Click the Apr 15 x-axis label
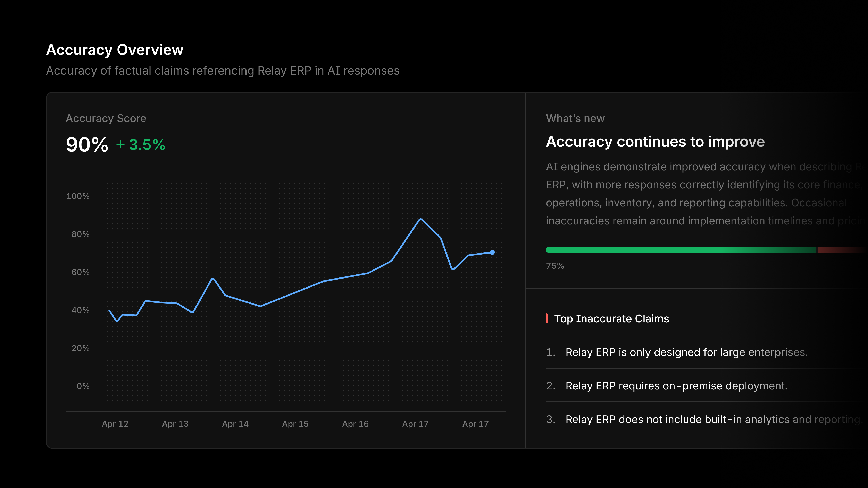Screen dimensions: 868x488 [x=295, y=424]
